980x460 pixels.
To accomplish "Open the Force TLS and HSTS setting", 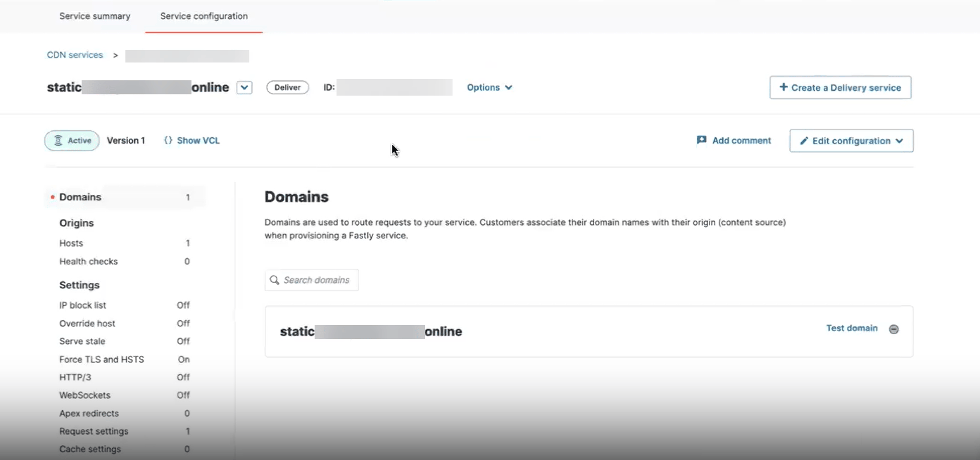I will coord(124,360).
